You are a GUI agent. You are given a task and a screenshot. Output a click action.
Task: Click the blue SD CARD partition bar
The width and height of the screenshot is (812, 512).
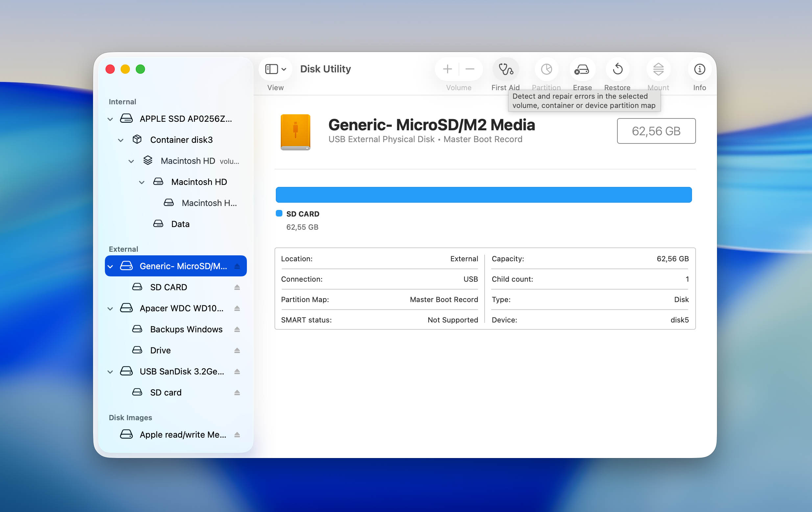click(484, 195)
